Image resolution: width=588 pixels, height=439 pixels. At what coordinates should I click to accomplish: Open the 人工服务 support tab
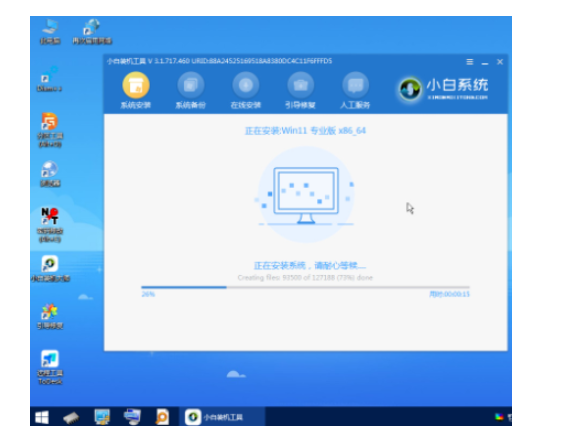355,91
